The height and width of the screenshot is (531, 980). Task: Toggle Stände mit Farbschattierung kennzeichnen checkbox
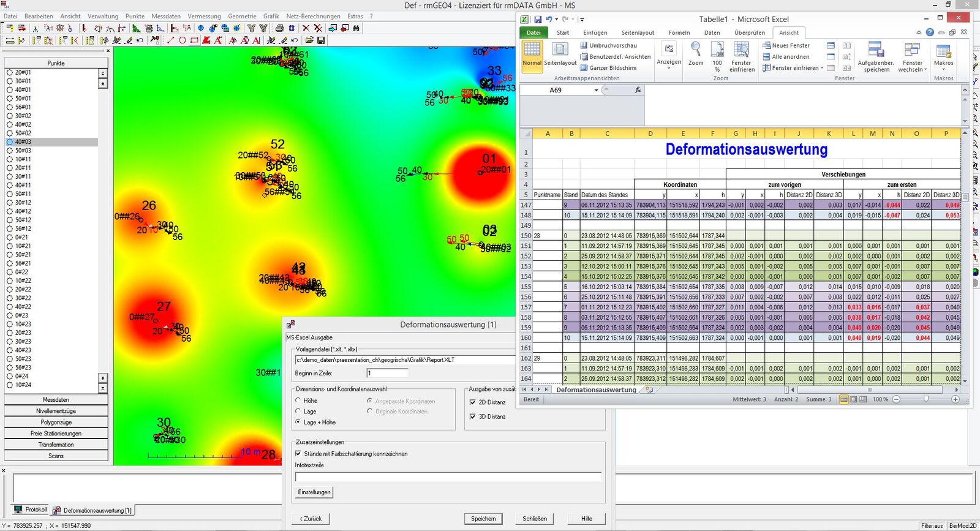click(298, 454)
